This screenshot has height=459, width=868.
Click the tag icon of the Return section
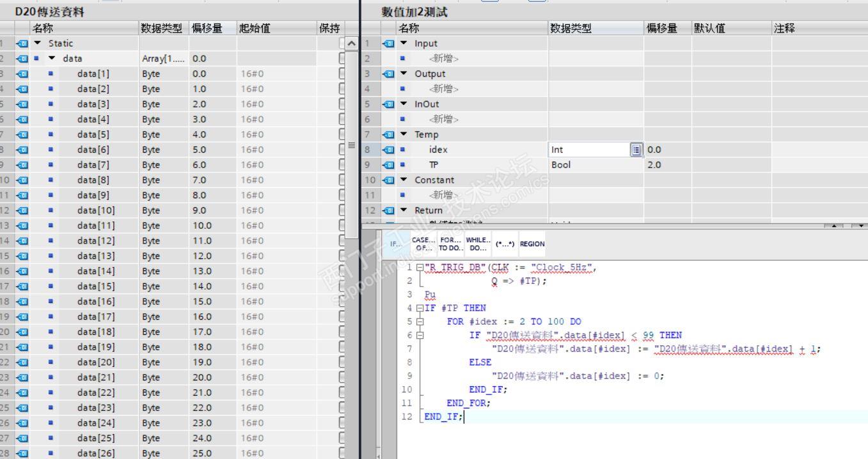[x=388, y=210]
